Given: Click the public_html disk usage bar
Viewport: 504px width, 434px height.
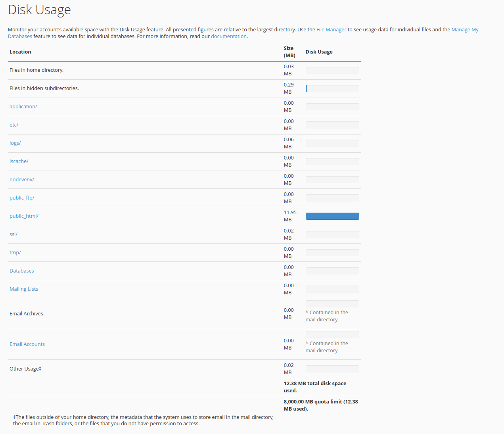Looking at the screenshot, I should [332, 216].
